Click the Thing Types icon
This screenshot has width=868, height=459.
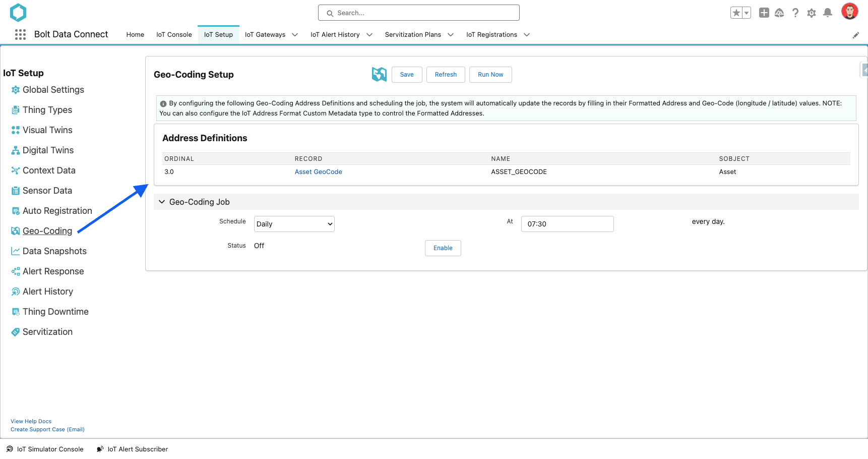[x=16, y=110]
